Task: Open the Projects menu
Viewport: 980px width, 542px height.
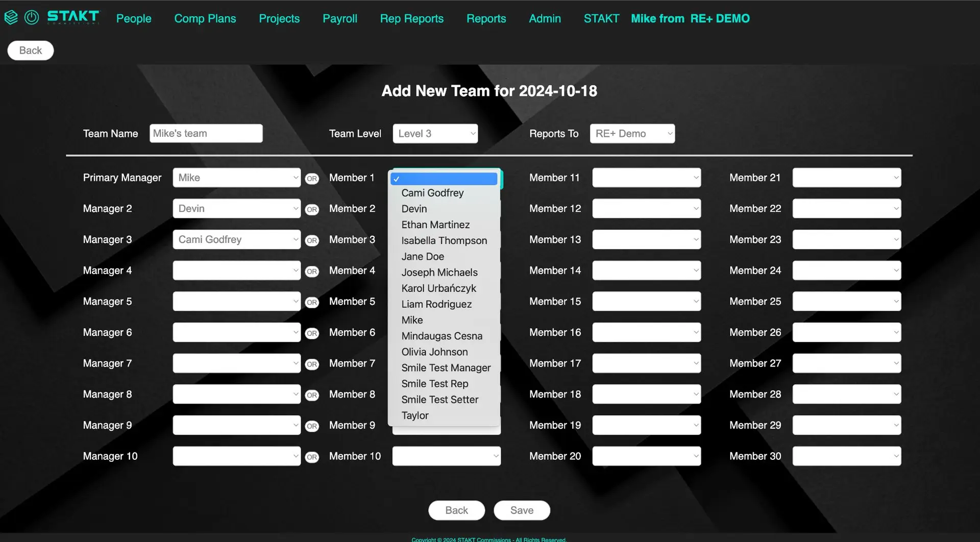Action: [279, 18]
